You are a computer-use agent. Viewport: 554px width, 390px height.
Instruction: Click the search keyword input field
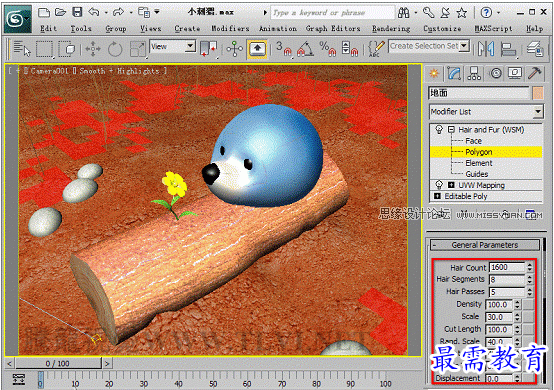click(x=332, y=13)
